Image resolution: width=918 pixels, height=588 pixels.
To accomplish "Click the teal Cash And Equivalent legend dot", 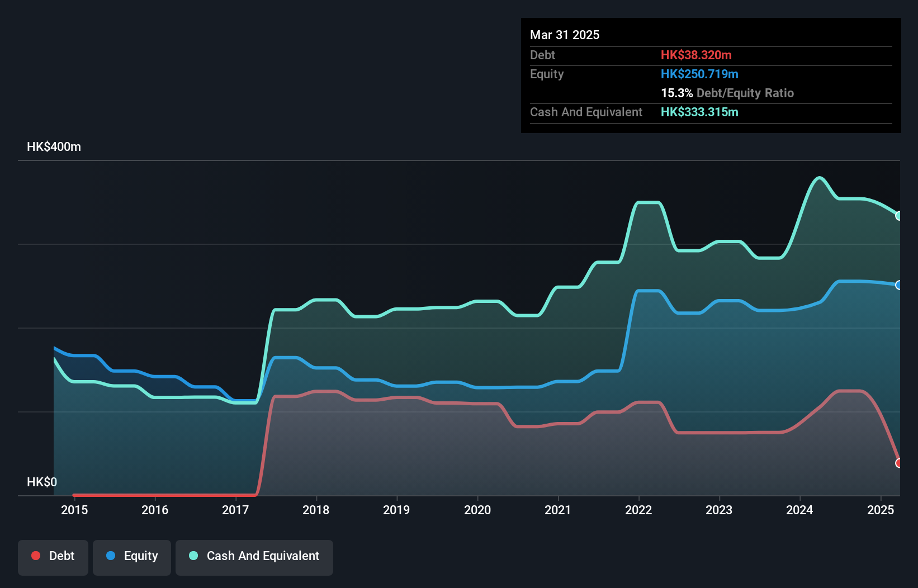I will click(193, 556).
